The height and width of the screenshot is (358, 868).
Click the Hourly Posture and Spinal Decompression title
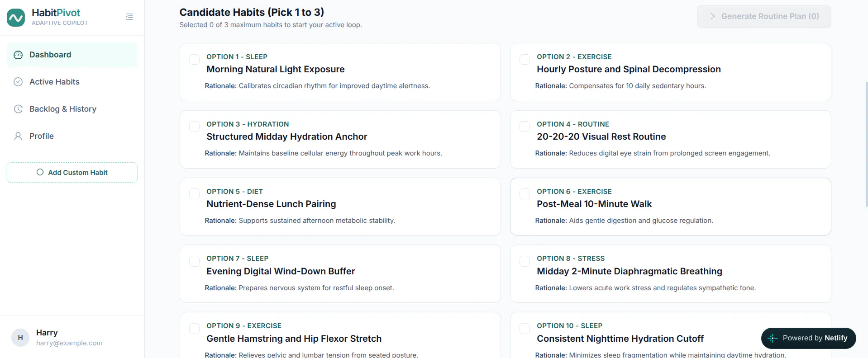(x=629, y=69)
